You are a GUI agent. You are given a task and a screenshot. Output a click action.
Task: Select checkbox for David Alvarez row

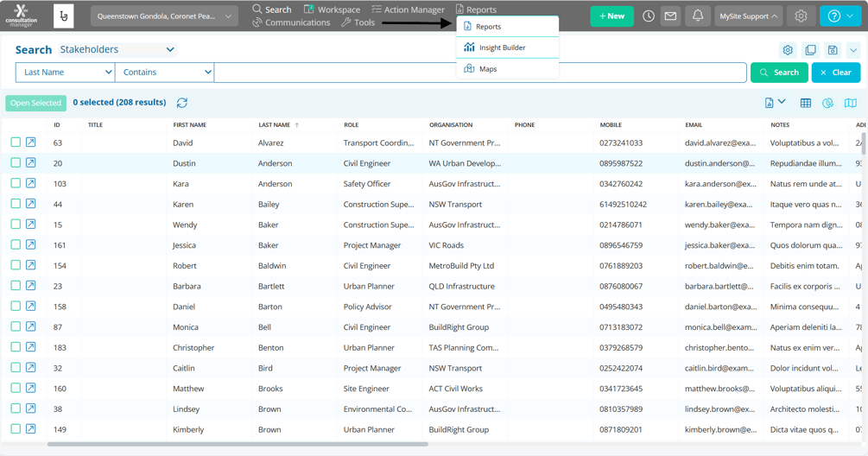coord(16,142)
